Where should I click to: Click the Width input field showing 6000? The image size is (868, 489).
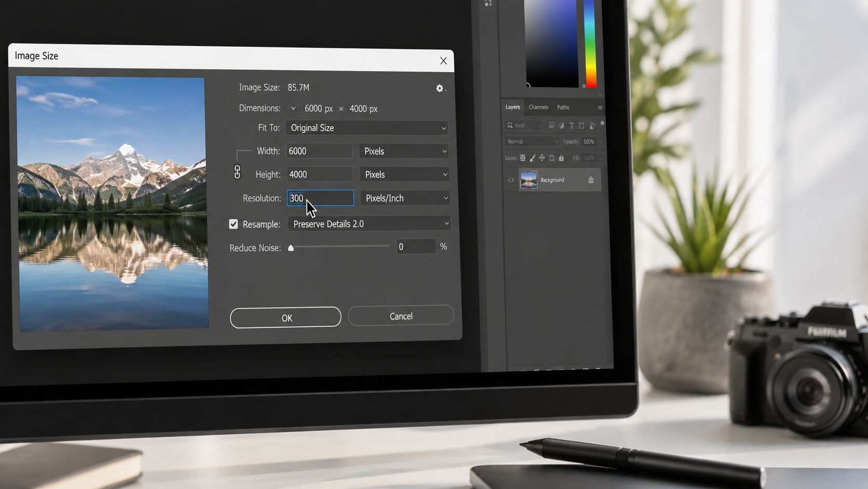point(319,151)
